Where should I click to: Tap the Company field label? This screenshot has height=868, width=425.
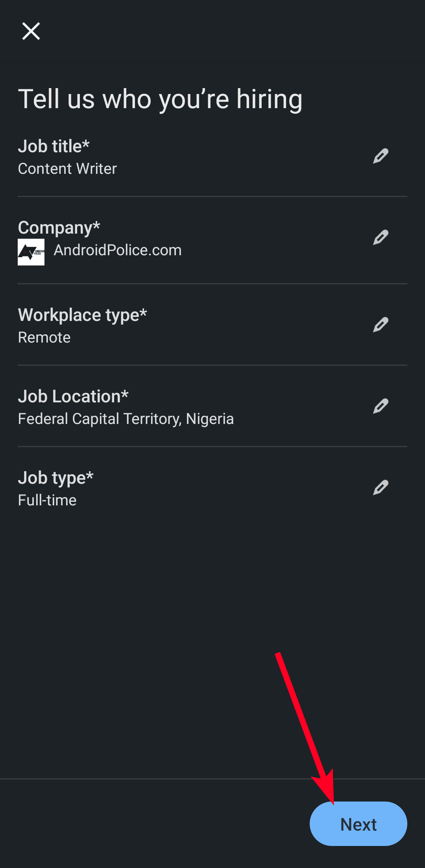pyautogui.click(x=59, y=228)
